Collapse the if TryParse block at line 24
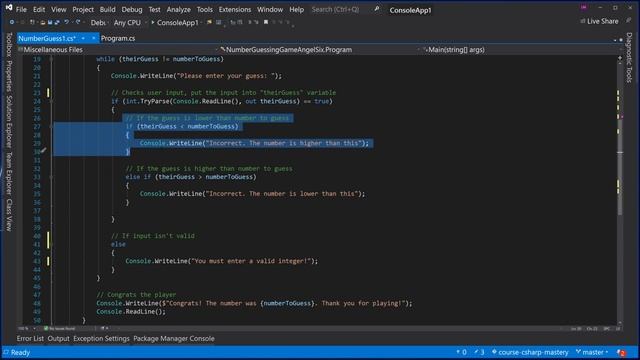This screenshot has width=640, height=360. pyautogui.click(x=51, y=101)
